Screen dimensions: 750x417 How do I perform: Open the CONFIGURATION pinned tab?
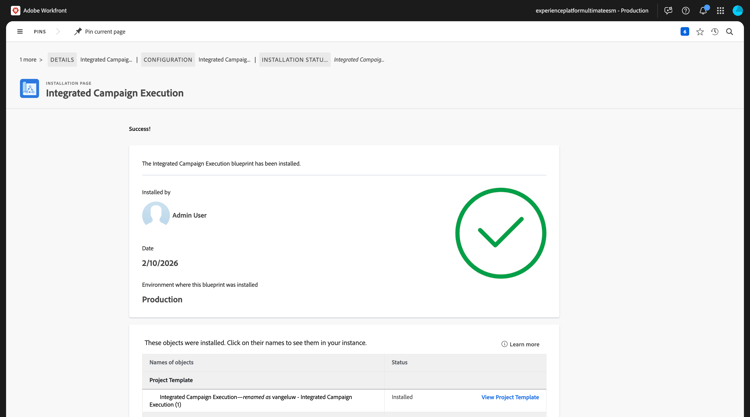pyautogui.click(x=168, y=60)
